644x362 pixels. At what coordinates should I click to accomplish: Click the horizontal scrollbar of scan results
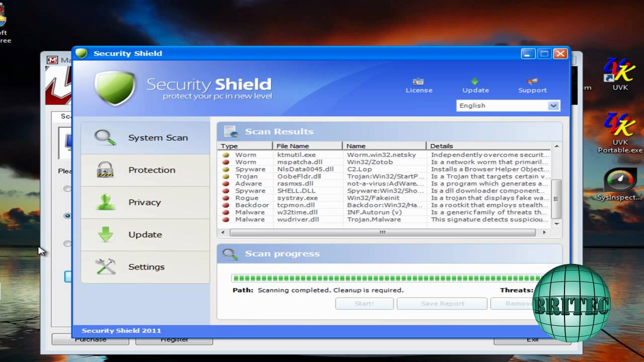tap(382, 233)
